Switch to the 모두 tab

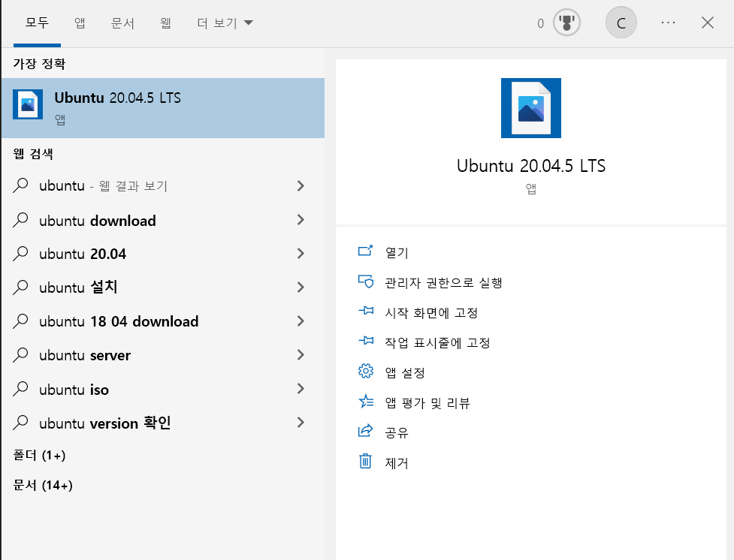37,23
